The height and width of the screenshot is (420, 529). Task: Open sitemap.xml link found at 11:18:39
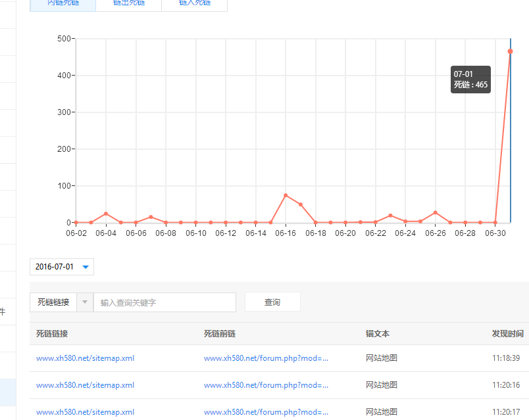(85, 358)
